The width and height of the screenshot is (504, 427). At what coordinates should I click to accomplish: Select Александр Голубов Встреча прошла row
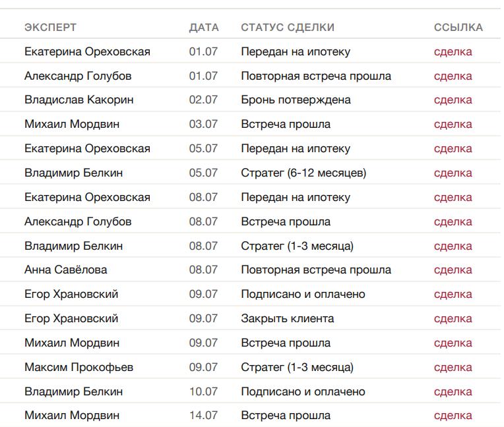click(251, 221)
